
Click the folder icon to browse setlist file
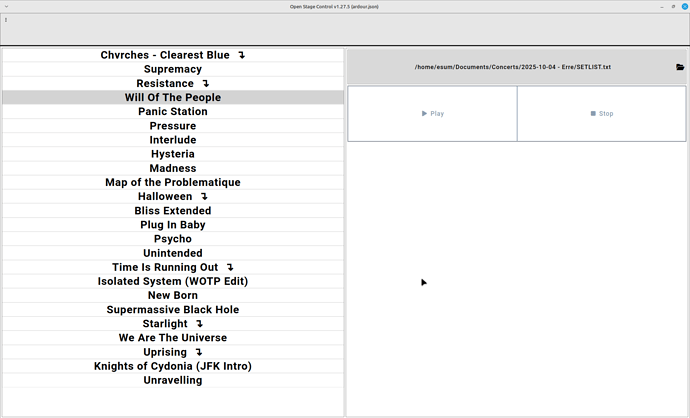click(680, 68)
